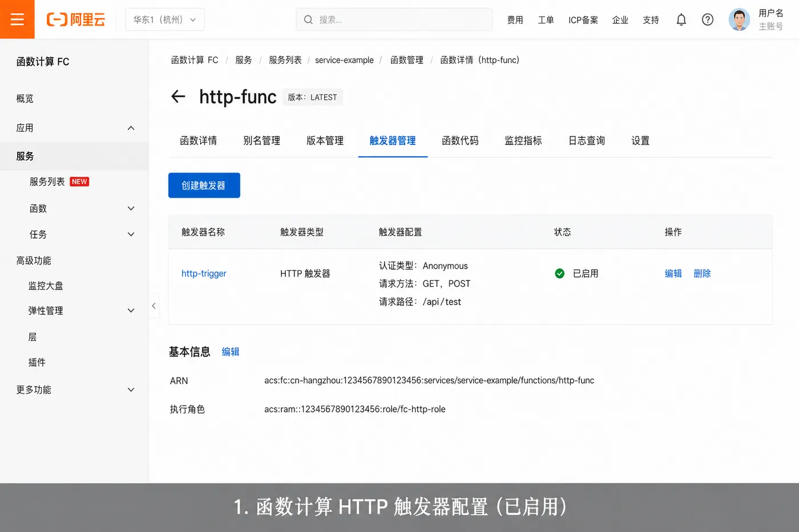The height and width of the screenshot is (532, 799).
Task: Go back using the arrow beside http-func
Action: tap(178, 96)
